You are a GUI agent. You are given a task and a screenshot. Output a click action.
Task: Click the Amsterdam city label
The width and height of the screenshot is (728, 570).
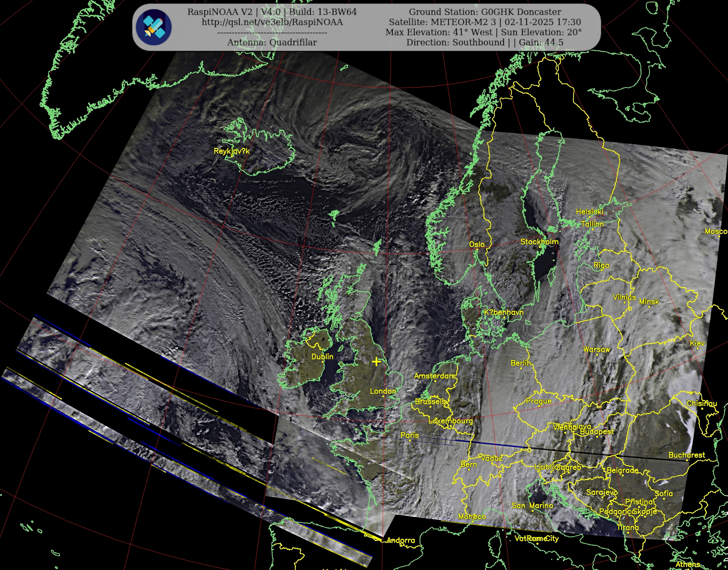click(x=435, y=376)
